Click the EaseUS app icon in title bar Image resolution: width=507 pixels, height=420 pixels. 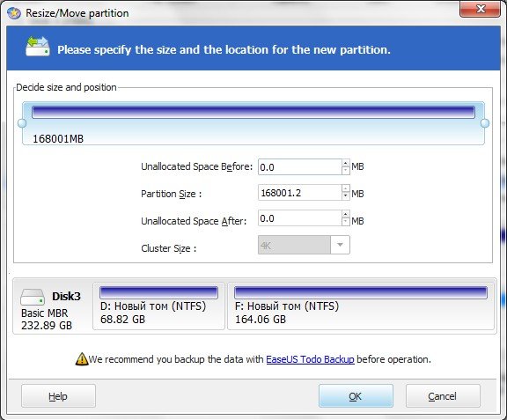pos(14,13)
